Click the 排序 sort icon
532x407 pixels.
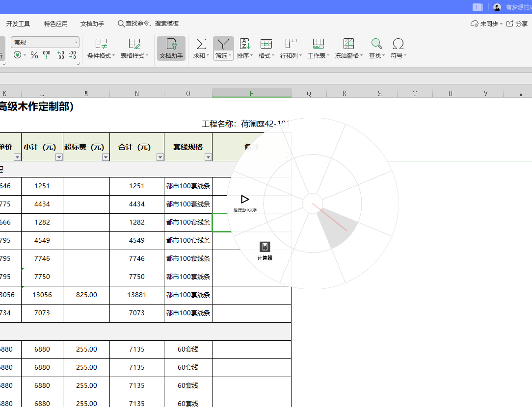coord(244,44)
